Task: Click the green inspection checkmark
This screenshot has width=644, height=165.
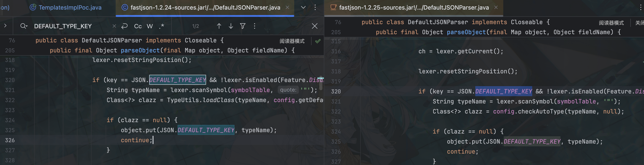Action: click(318, 41)
